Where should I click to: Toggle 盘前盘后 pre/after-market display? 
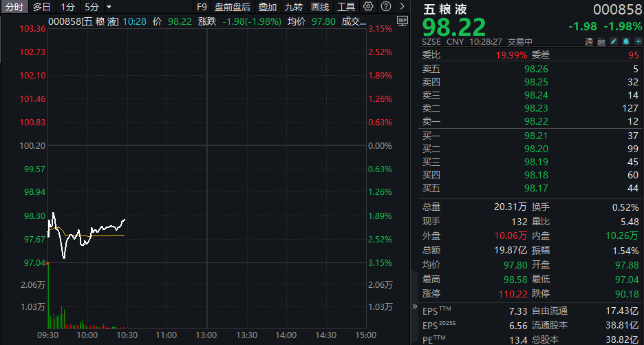tap(232, 7)
